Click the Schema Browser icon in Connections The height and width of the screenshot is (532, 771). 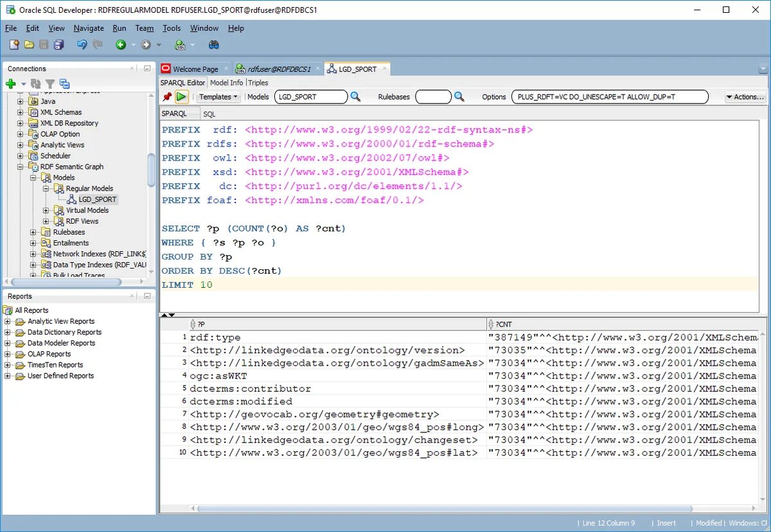tap(64, 84)
